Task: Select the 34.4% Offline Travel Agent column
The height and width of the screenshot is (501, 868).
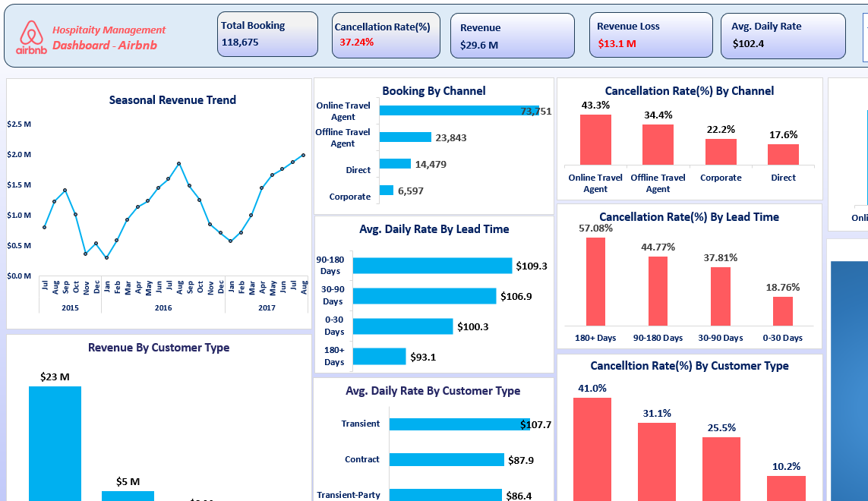Action: [x=658, y=144]
